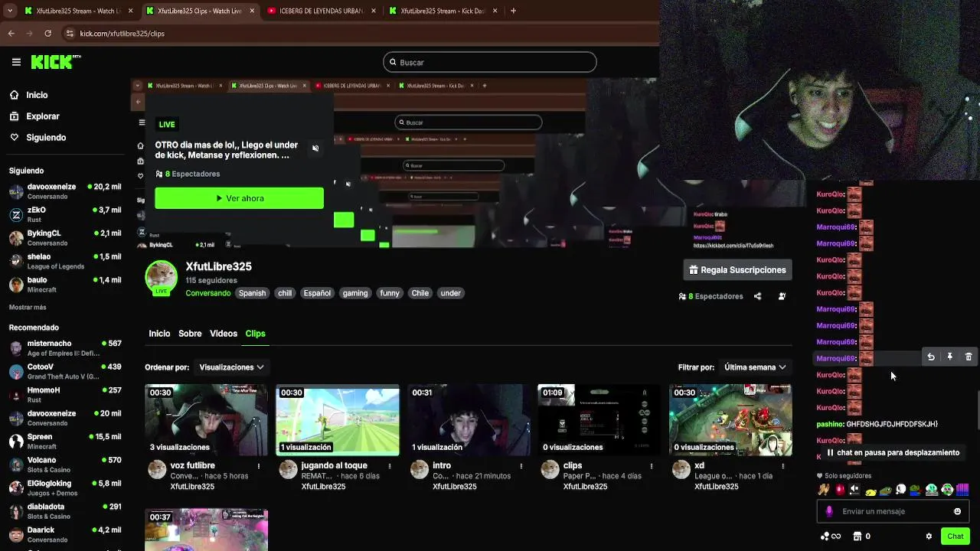The image size is (980, 551).
Task: Open options menu for 'xd' clip
Action: pos(782,466)
